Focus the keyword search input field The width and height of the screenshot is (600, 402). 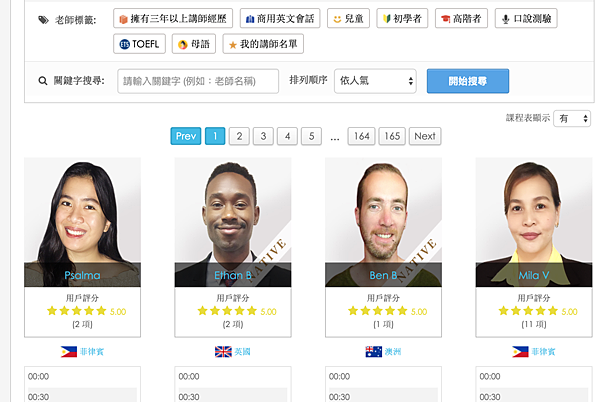tap(198, 81)
